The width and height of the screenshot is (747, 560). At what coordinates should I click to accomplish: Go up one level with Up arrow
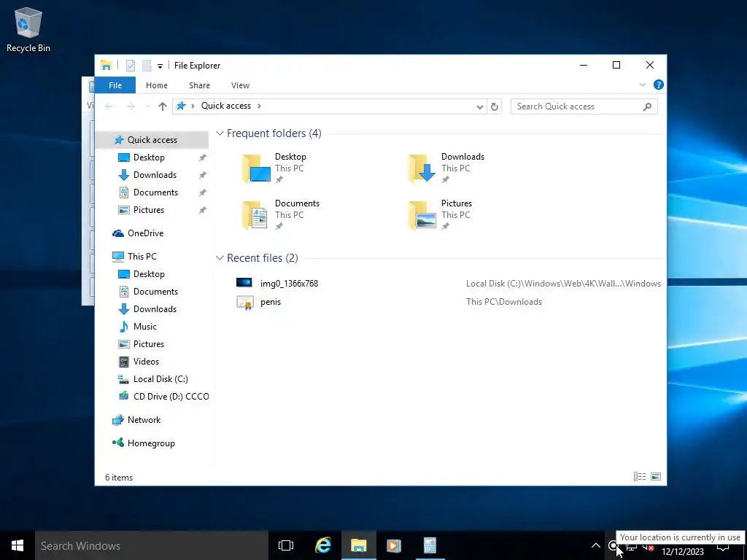click(163, 106)
